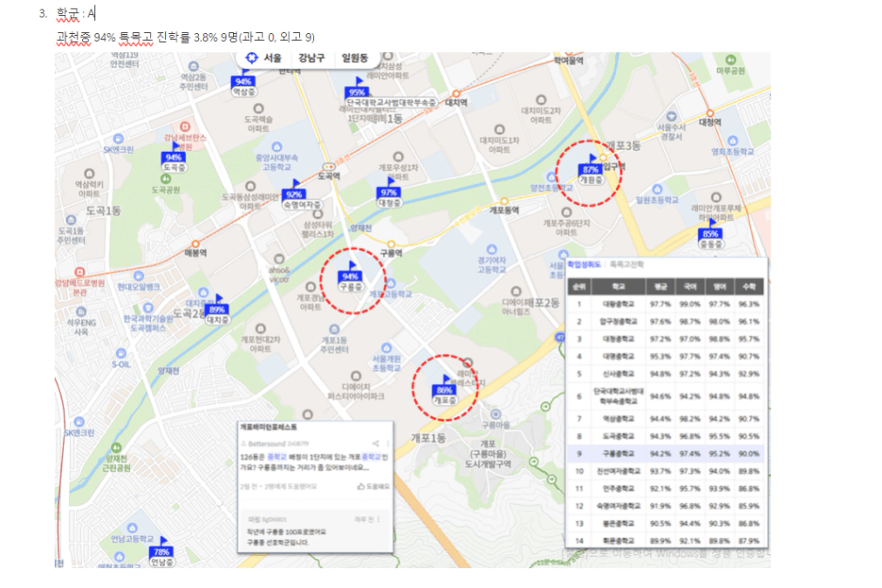This screenshot has height=588, width=882.
Task: Switch to the 특목고진학 tab
Action: (x=626, y=263)
